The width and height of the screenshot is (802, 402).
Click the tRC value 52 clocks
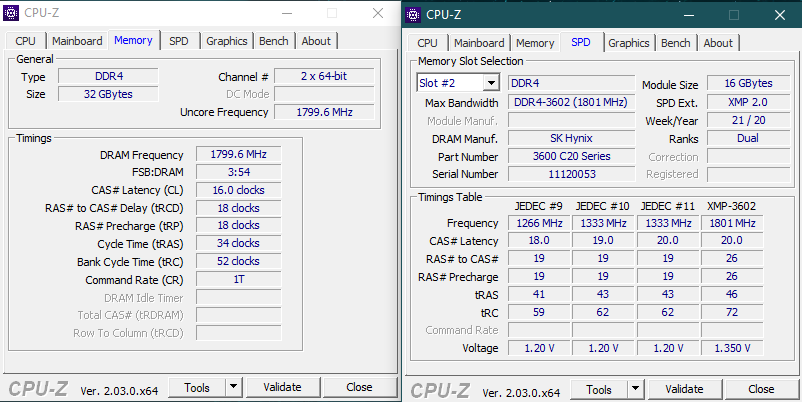coord(239,261)
